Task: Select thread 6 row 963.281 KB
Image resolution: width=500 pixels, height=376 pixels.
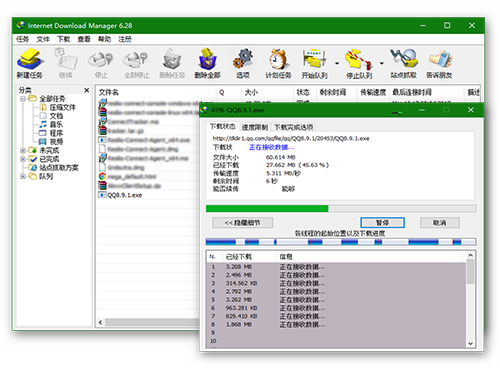Action: (336, 308)
